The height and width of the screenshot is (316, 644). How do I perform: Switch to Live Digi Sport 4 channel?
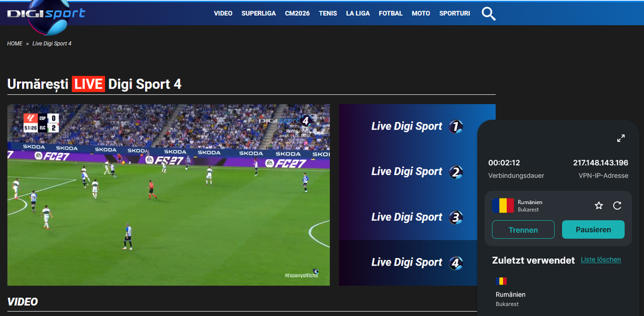point(417,262)
